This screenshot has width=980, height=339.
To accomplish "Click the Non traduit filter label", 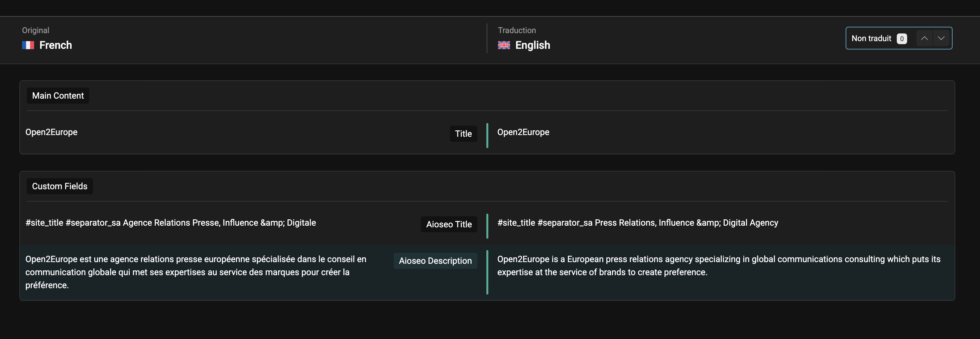I will coord(871,38).
